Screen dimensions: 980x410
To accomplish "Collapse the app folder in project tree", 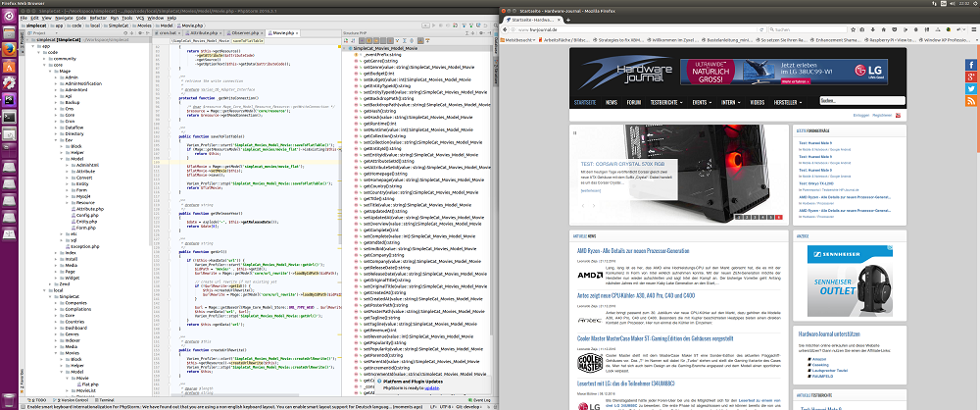I will [34, 46].
